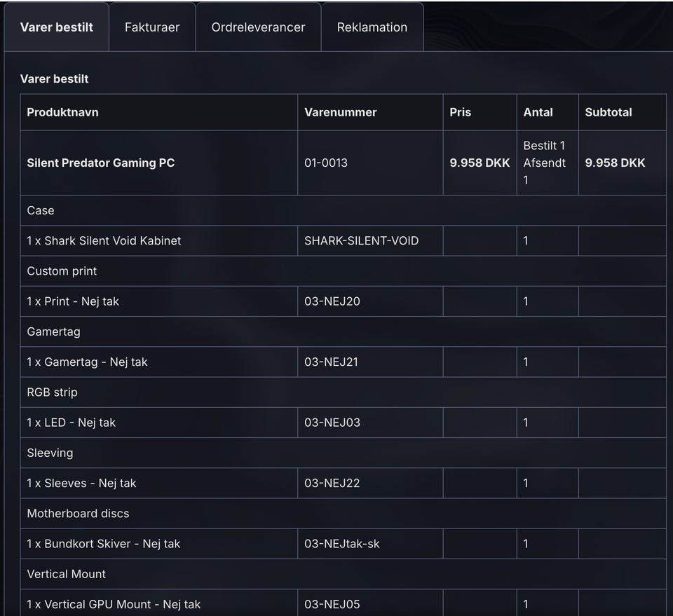Select the Shark Silent Void Kabinet row
The height and width of the screenshot is (616, 673).
pos(104,240)
